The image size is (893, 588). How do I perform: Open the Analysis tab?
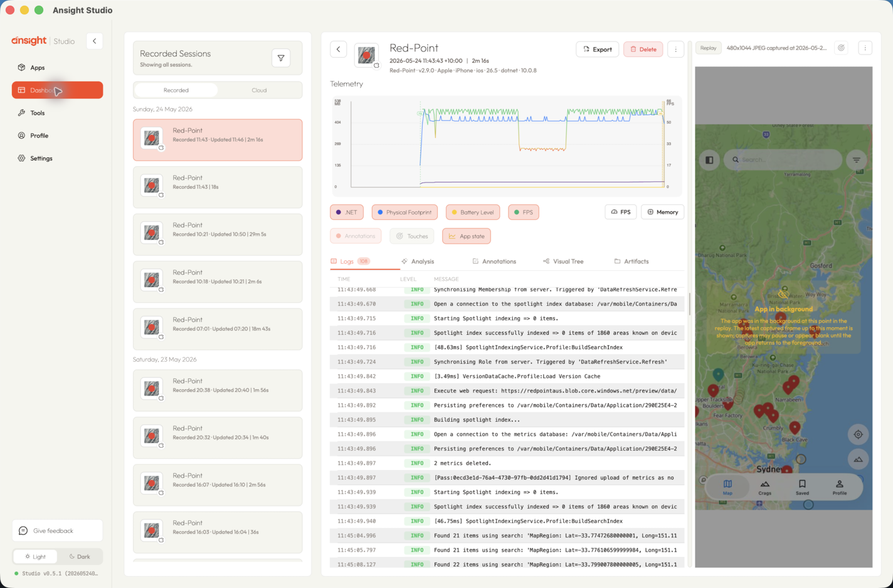coord(418,261)
